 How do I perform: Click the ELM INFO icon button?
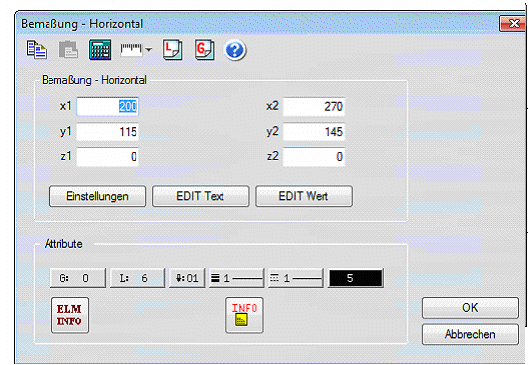click(x=70, y=315)
